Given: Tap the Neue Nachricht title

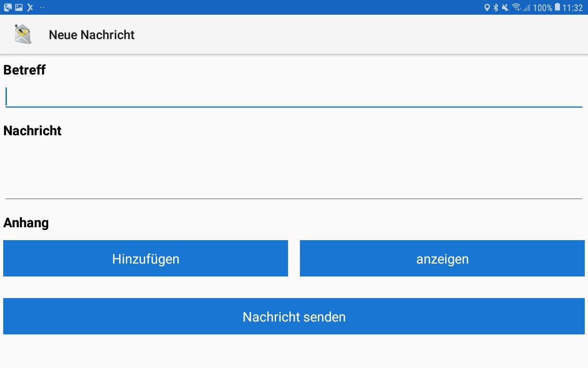Looking at the screenshot, I should tap(91, 35).
